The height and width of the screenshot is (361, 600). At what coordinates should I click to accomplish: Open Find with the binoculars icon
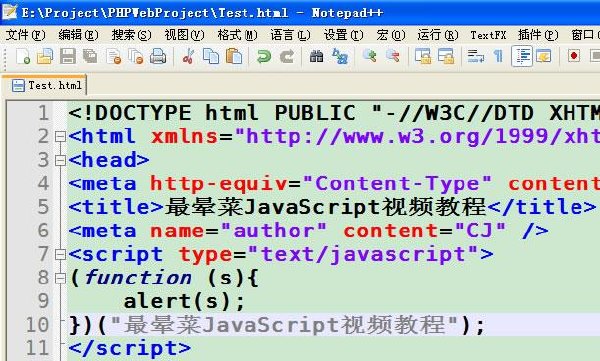[316, 56]
